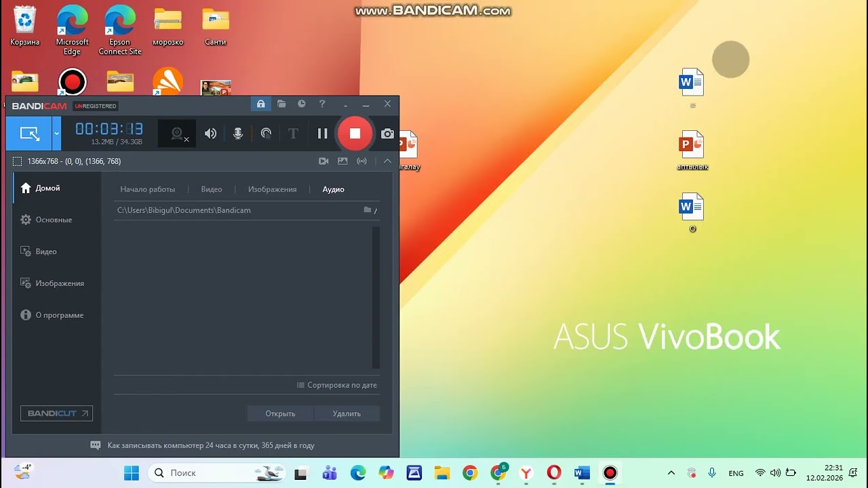
Task: Toggle text overlay T icon
Action: pos(293,134)
